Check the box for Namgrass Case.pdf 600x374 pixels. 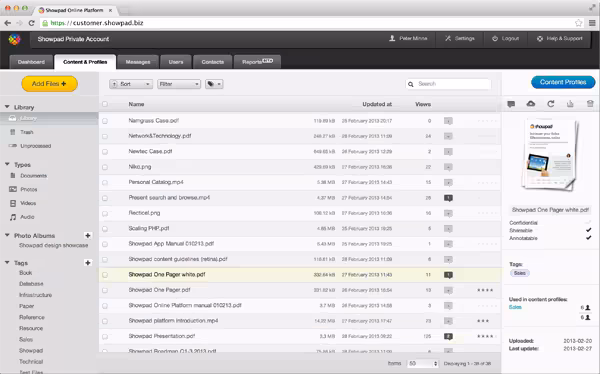click(x=105, y=121)
